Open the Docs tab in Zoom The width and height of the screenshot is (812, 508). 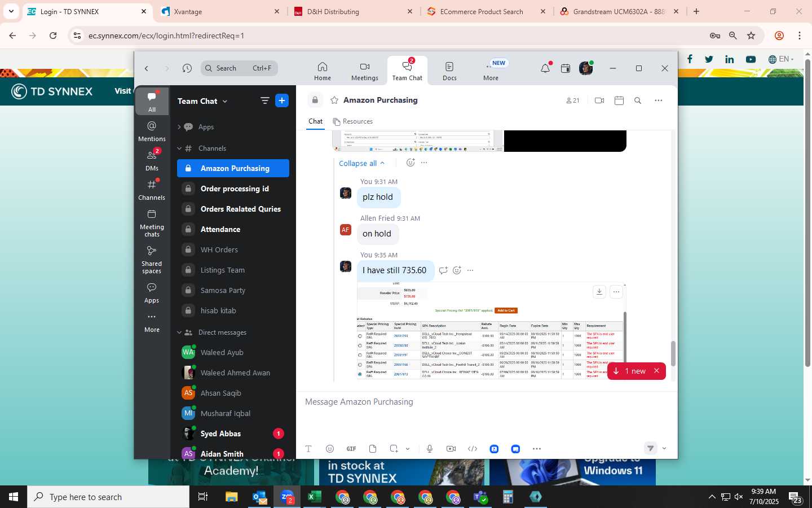point(449,71)
